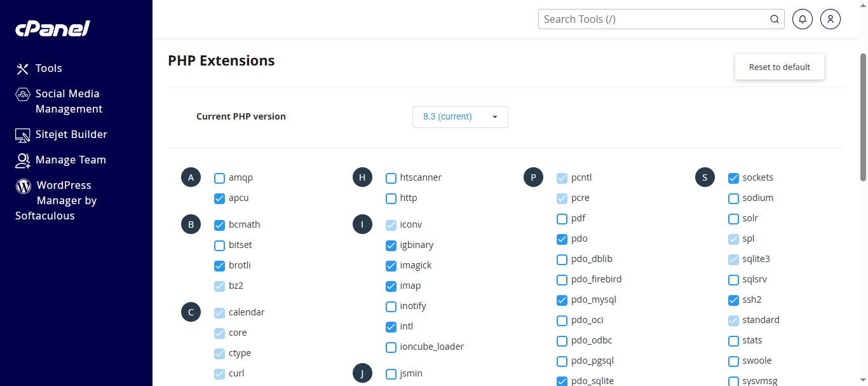This screenshot has width=868, height=386.
Task: Open the PHP version dropdown
Action: (x=460, y=117)
